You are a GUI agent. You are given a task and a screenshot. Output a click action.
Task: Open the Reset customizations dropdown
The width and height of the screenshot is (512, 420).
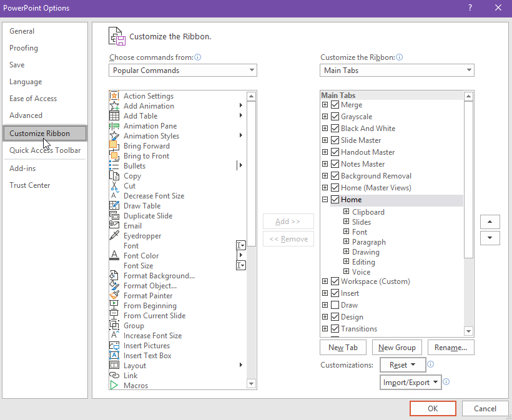click(403, 365)
